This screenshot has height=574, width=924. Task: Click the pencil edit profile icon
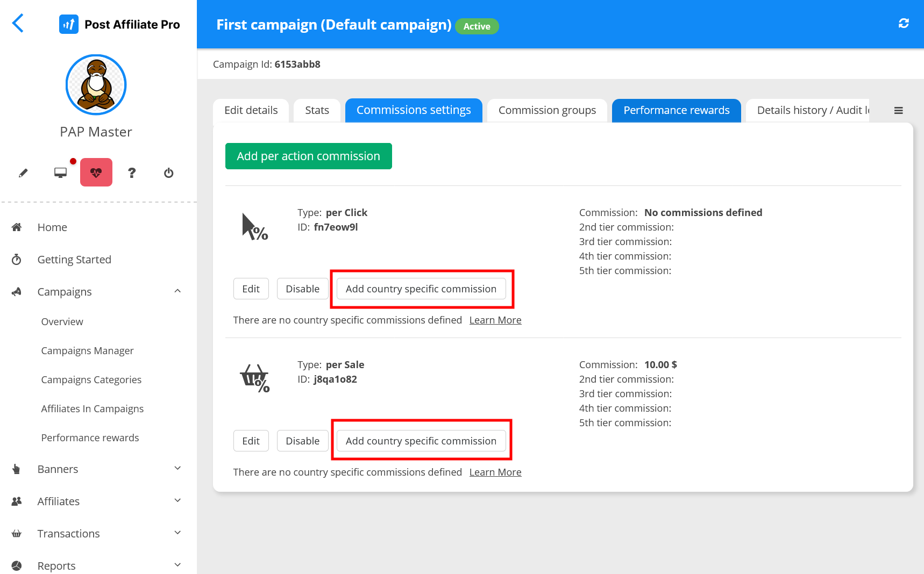click(23, 173)
